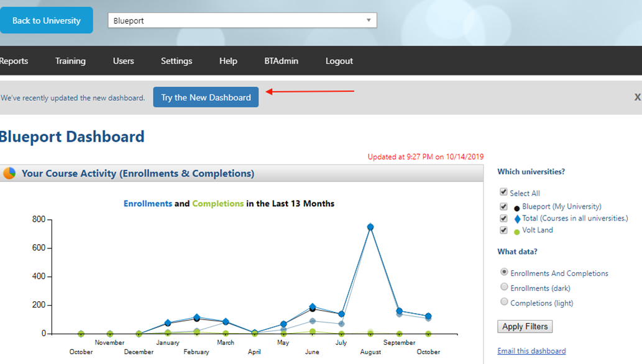
Task: Open the Help menu
Action: click(228, 61)
